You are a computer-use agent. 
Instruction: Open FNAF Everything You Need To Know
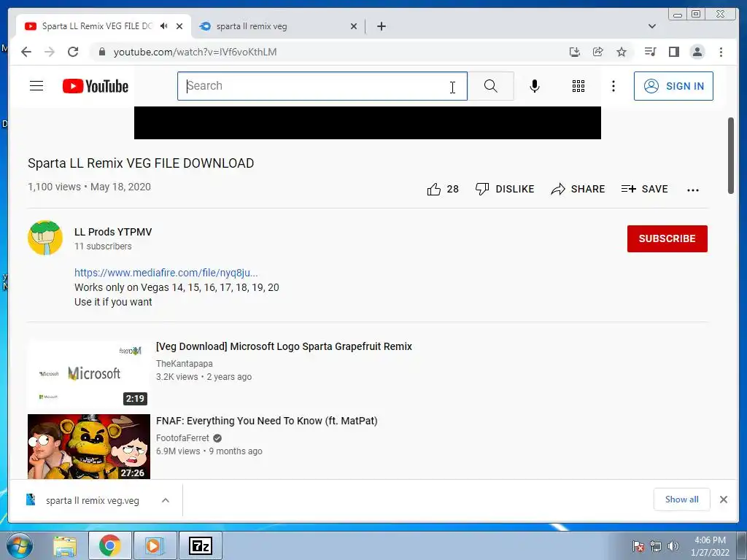click(x=267, y=421)
